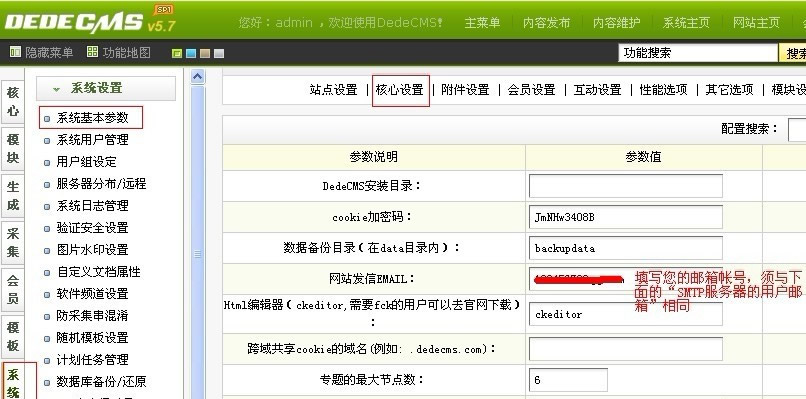Viewport: 806px width, 399px height.
Task: Open 计划任务管理 in the side menu
Action: (92, 359)
